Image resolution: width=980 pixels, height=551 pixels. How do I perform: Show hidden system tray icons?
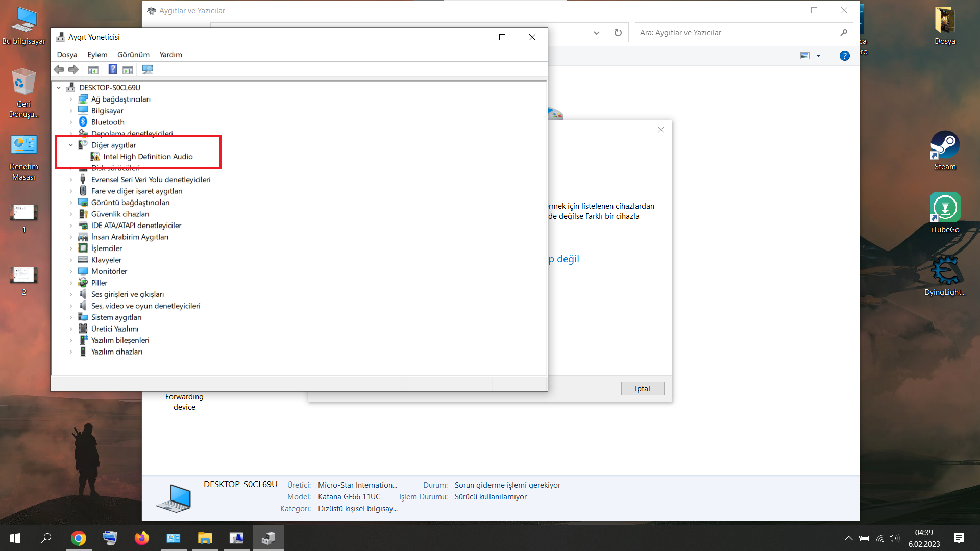pos(848,538)
